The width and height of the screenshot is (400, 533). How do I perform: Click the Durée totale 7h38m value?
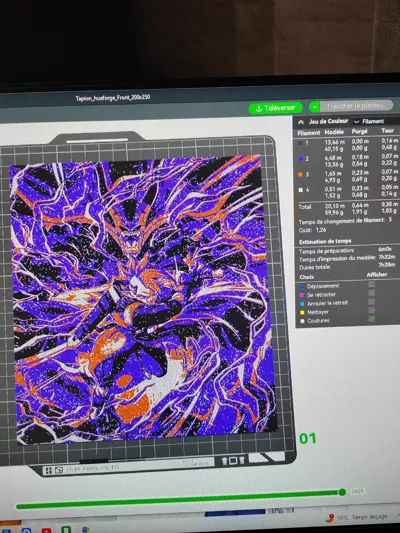(x=386, y=265)
